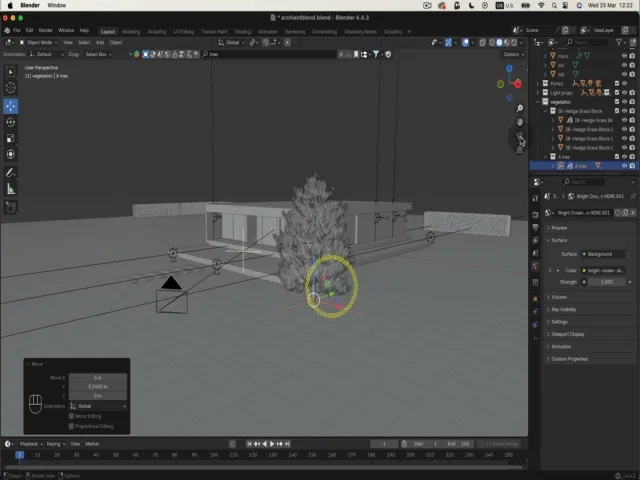Image resolution: width=640 pixels, height=480 pixels.
Task: Pick the Measure tool
Action: [x=11, y=189]
